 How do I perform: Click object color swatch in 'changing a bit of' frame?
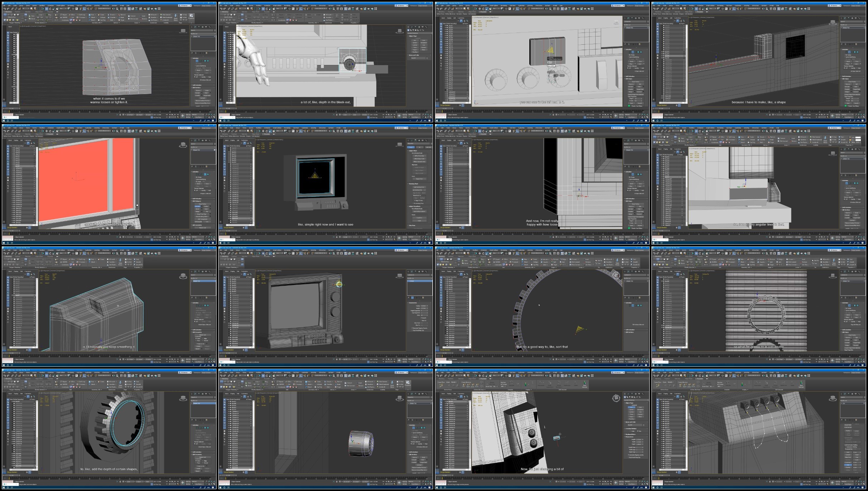pos(644,425)
